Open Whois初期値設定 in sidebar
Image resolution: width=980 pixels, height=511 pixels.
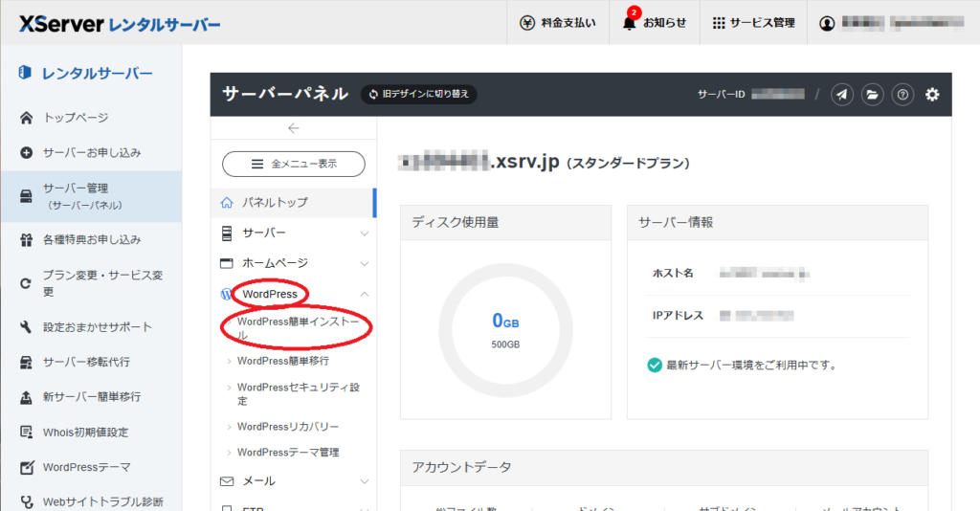(x=85, y=433)
